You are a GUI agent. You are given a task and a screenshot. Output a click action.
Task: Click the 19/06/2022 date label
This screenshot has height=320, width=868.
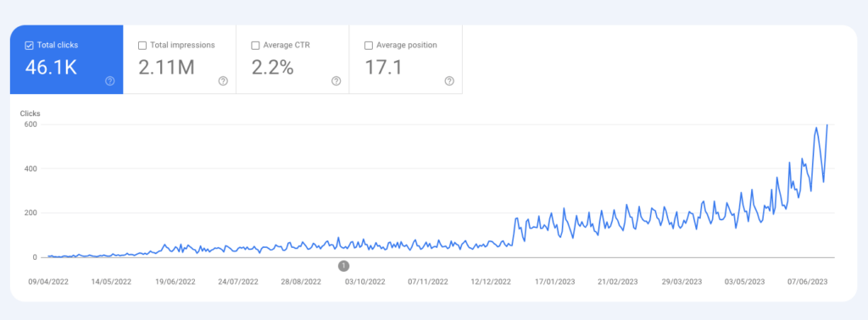coord(175,281)
